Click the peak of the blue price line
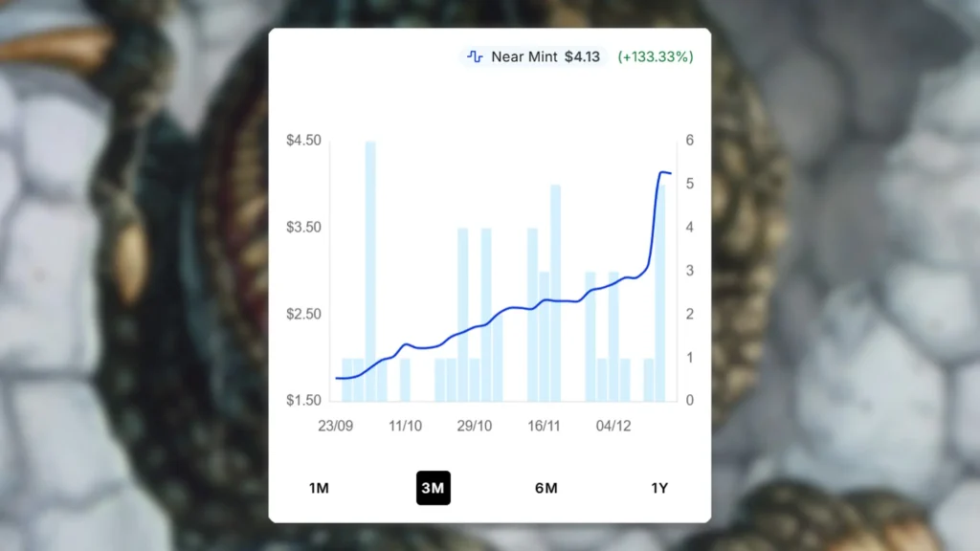Viewport: 980px width, 551px height. pos(664,172)
